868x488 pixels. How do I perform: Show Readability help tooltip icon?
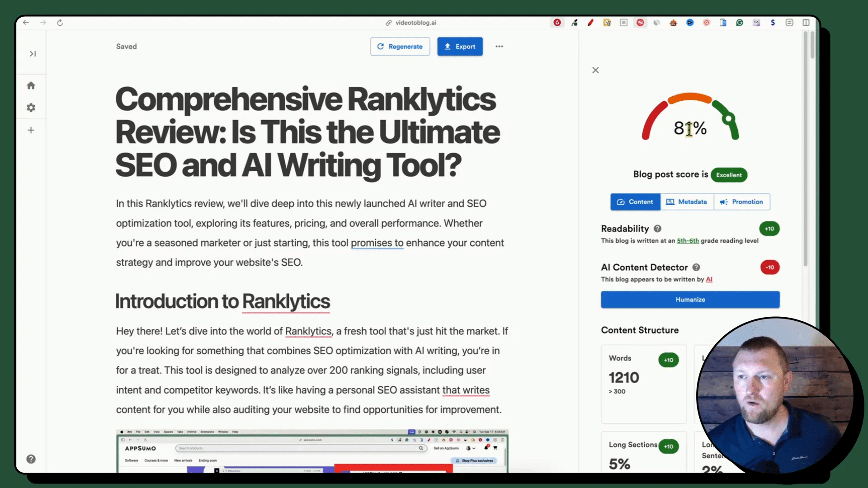(x=657, y=229)
